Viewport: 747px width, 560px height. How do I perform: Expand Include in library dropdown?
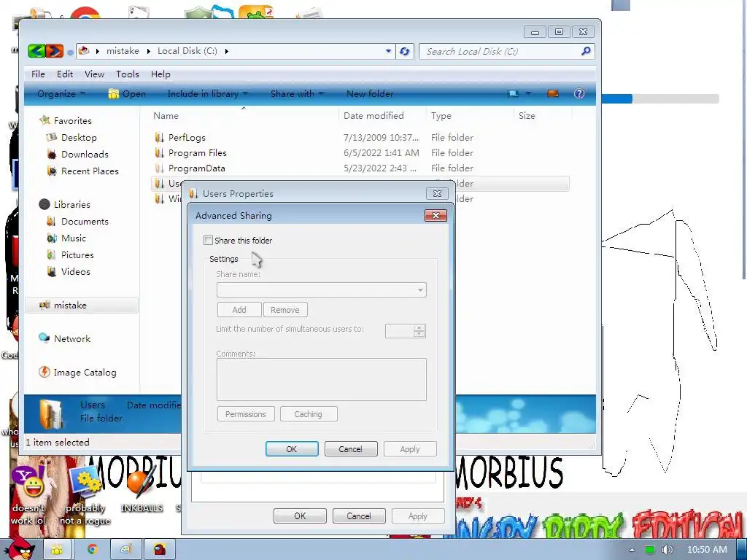[208, 94]
